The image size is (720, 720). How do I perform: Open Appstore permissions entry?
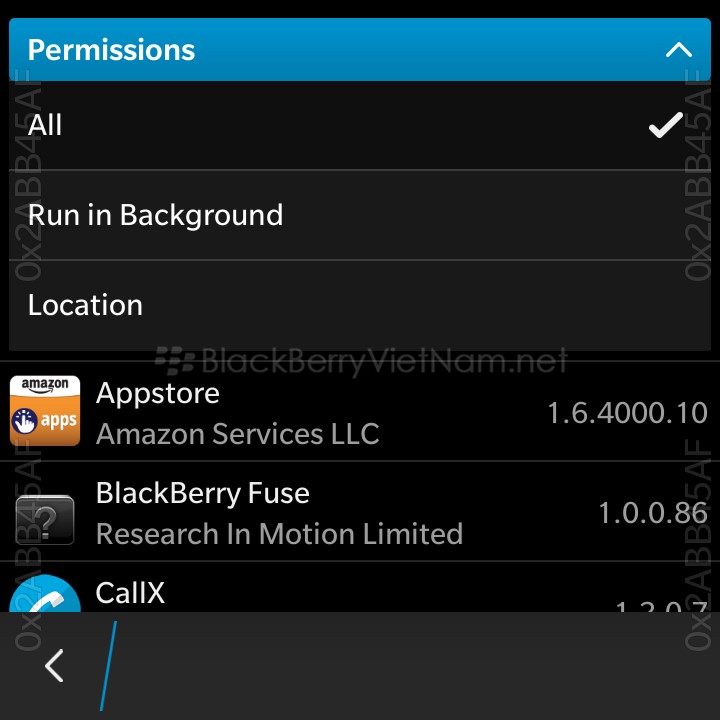360,411
